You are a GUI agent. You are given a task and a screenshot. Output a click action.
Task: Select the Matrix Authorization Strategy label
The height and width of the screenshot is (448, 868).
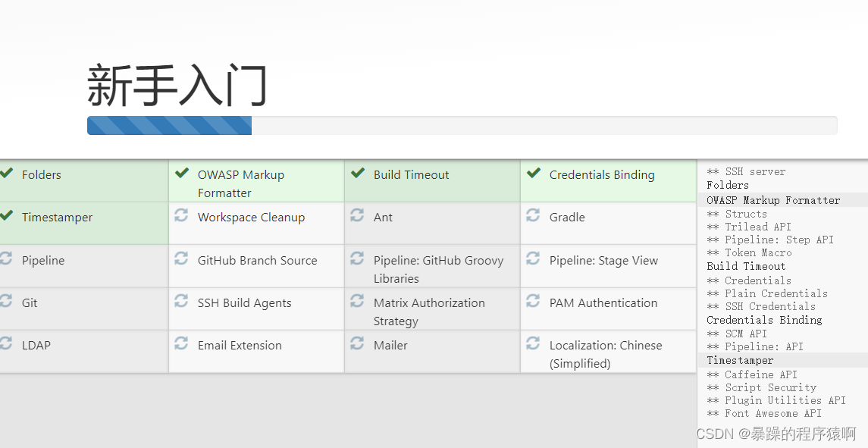(x=429, y=312)
